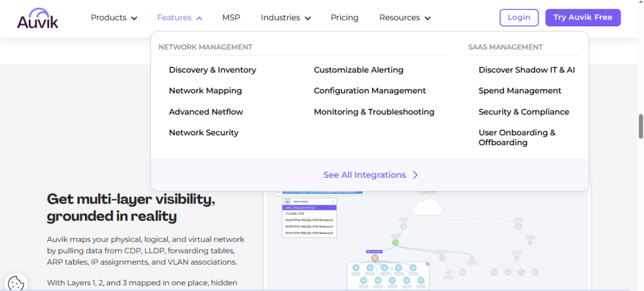Open the Pricing page
Viewport: 644px width, 291px height.
345,18
